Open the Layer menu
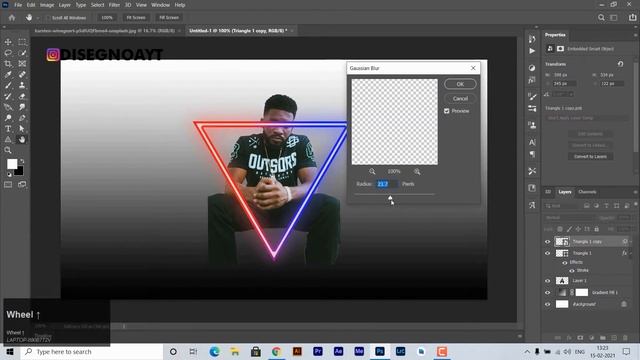Viewport: 640px width, 360px height. (x=64, y=5)
